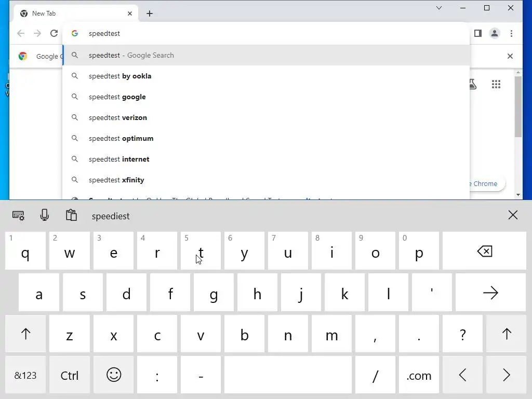
Task: Reload the page in Chrome
Action: point(54,33)
